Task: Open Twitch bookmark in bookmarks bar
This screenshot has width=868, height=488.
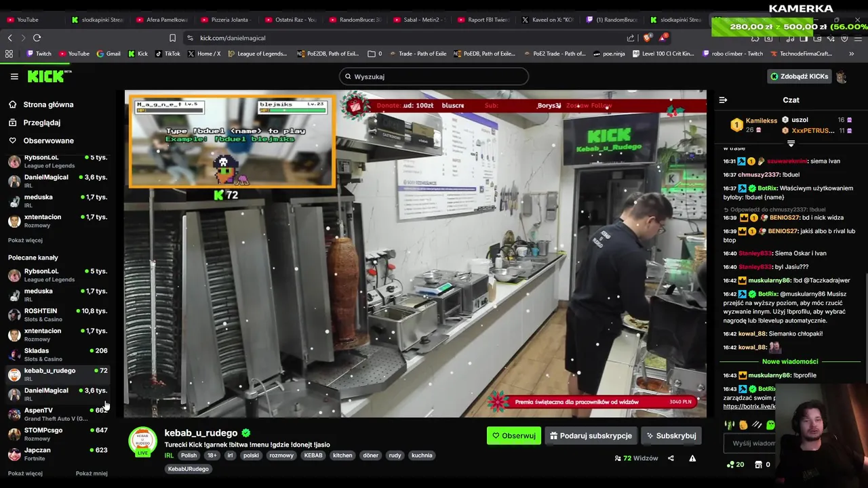Action: (38, 54)
